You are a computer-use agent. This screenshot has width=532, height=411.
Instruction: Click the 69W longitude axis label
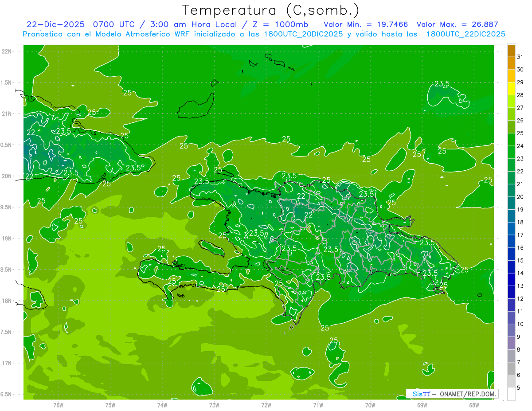422,405
